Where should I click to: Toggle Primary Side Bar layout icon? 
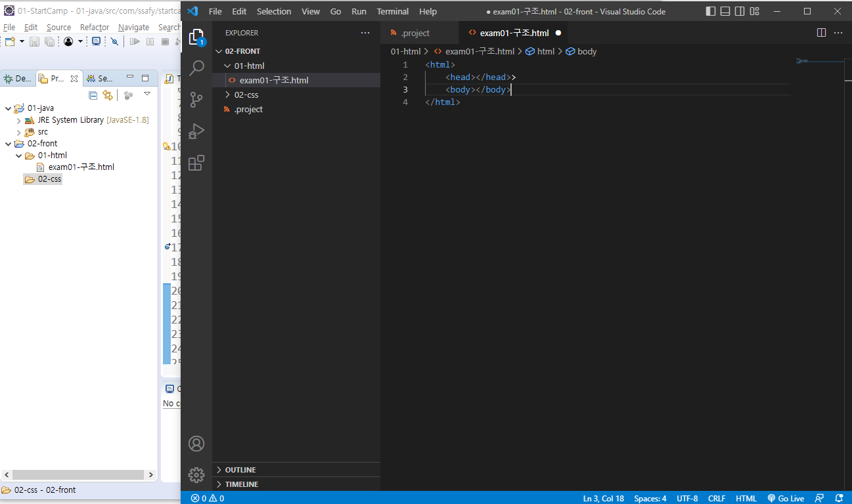711,11
